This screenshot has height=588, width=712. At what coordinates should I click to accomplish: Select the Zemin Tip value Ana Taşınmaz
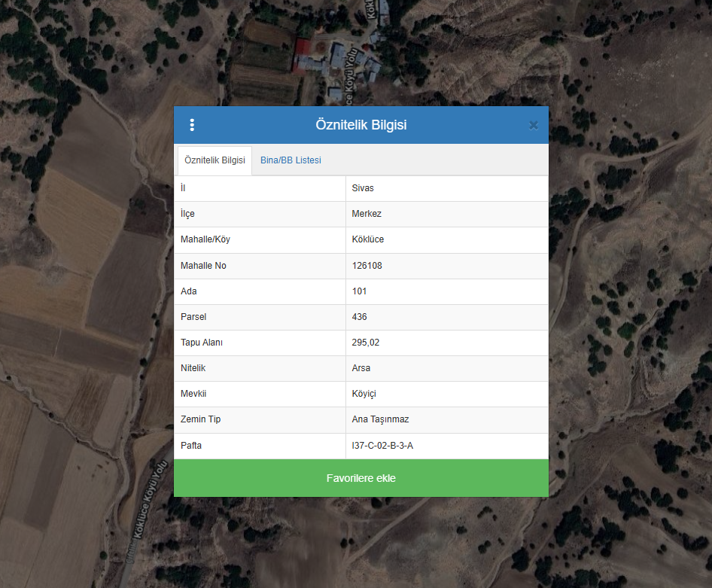pos(380,419)
